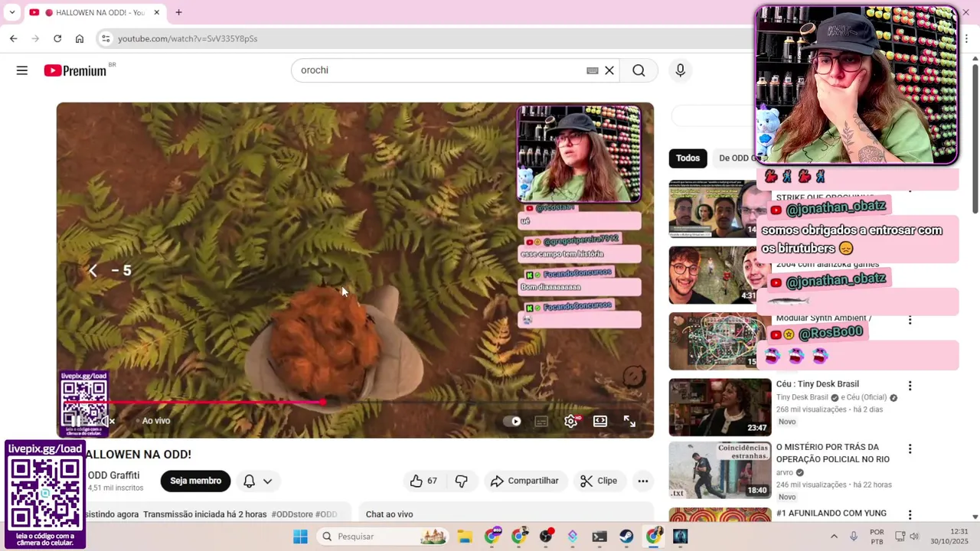Jump to live with Ao vivo indicator

tap(152, 421)
